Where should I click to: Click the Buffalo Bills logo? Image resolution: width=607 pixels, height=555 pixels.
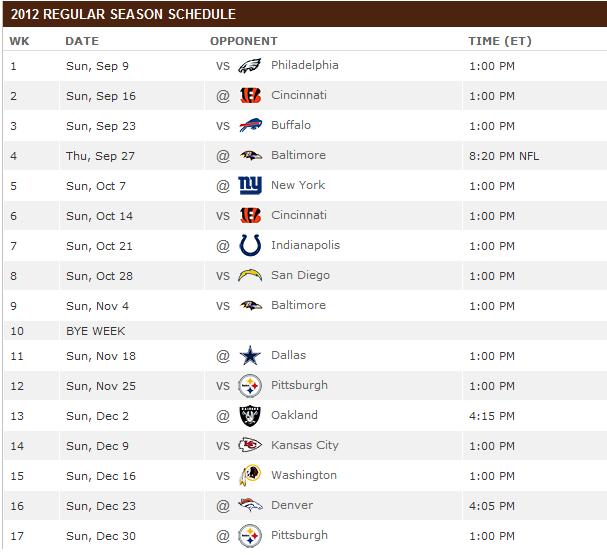pyautogui.click(x=250, y=126)
